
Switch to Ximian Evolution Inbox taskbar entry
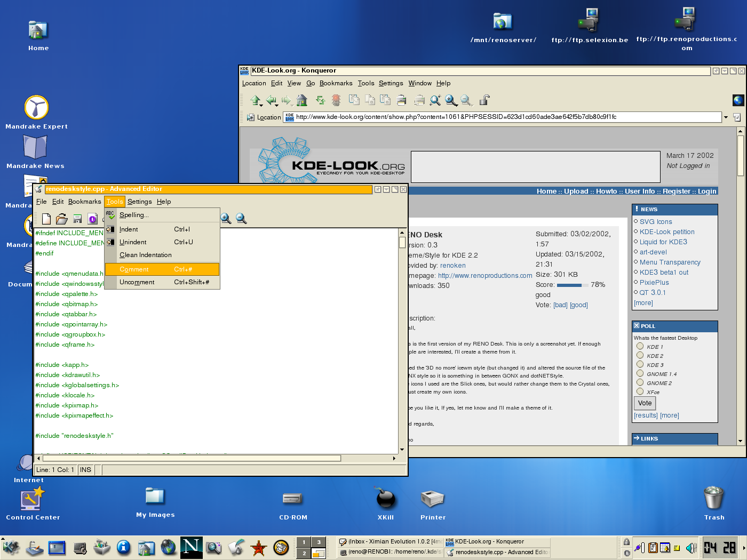pyautogui.click(x=391, y=541)
